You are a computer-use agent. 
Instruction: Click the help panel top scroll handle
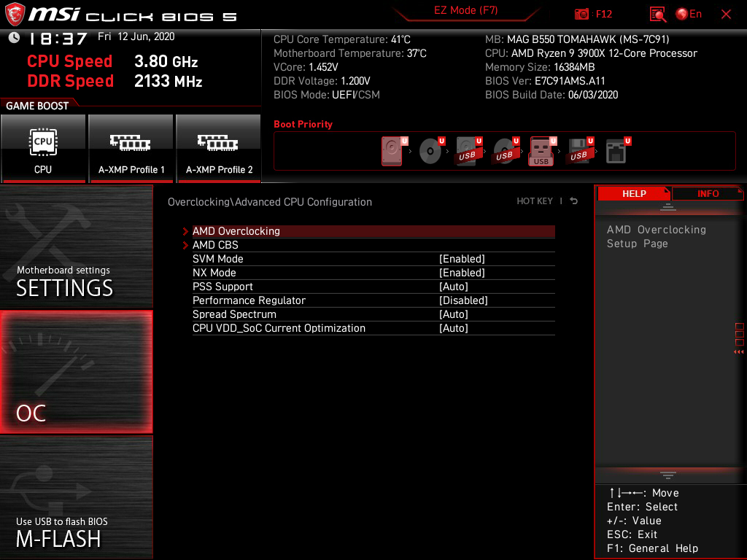tap(668, 207)
